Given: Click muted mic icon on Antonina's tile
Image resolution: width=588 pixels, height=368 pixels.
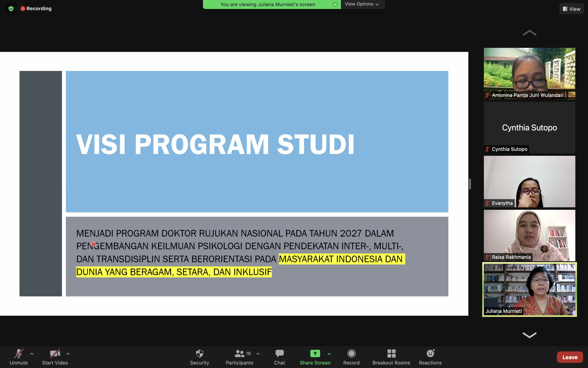Looking at the screenshot, I should click(x=487, y=95).
